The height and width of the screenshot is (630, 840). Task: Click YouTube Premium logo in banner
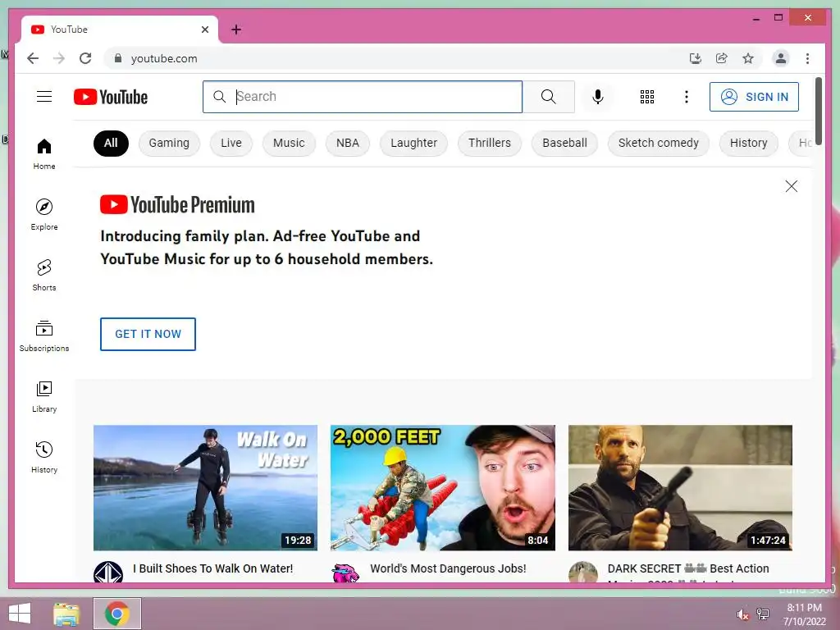click(177, 204)
